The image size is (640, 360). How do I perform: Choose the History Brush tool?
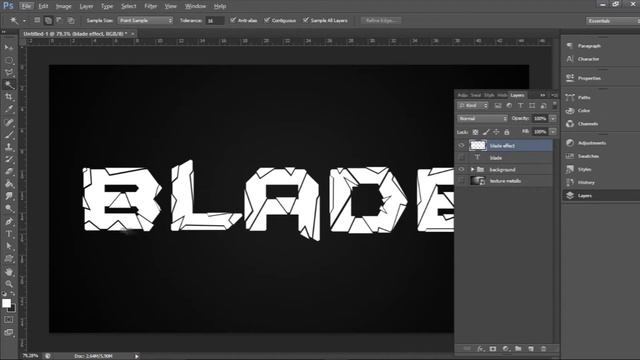pos(9,159)
